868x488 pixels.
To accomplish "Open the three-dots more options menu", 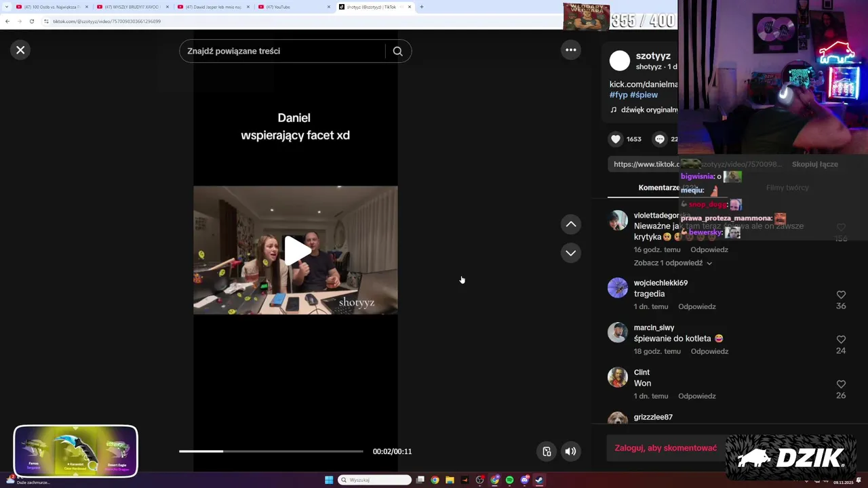I will tap(571, 49).
